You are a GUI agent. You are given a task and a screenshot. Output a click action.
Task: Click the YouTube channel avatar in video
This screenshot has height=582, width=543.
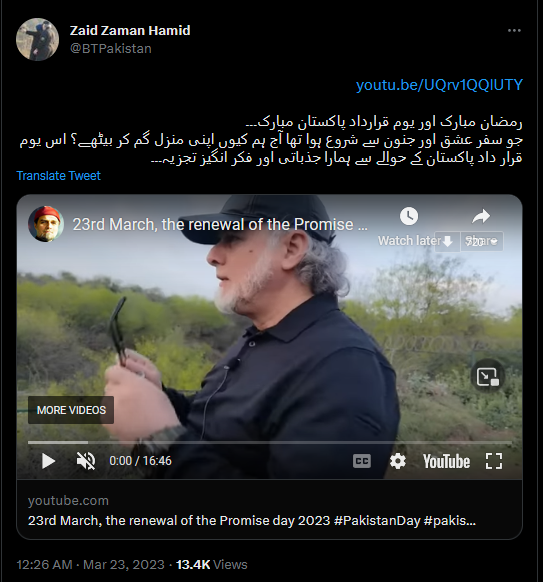(x=46, y=224)
